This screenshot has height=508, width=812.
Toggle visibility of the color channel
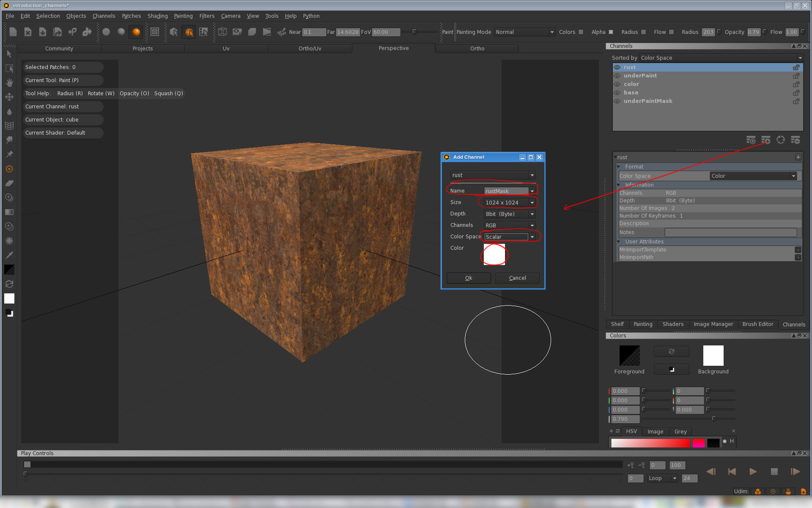pyautogui.click(x=617, y=84)
